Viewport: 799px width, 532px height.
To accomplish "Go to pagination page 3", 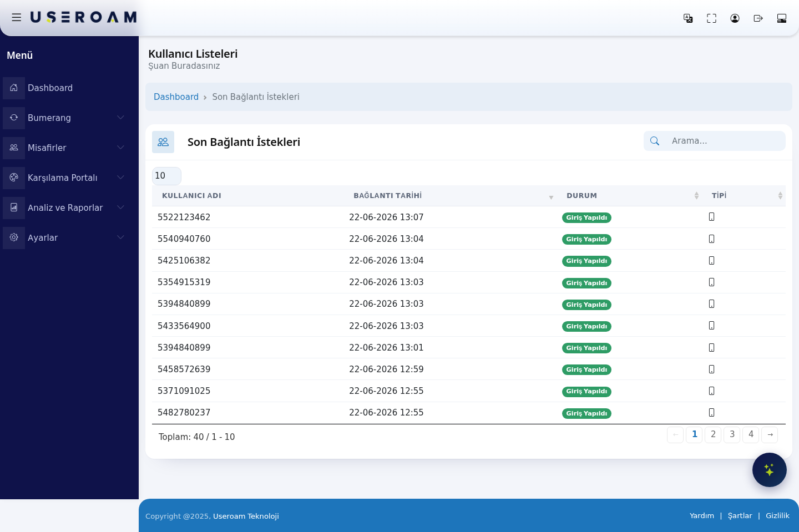I will [x=732, y=434].
